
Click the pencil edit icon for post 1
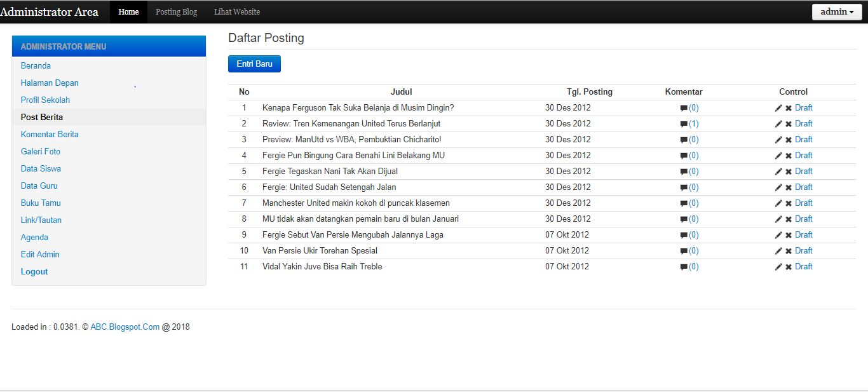tap(778, 108)
